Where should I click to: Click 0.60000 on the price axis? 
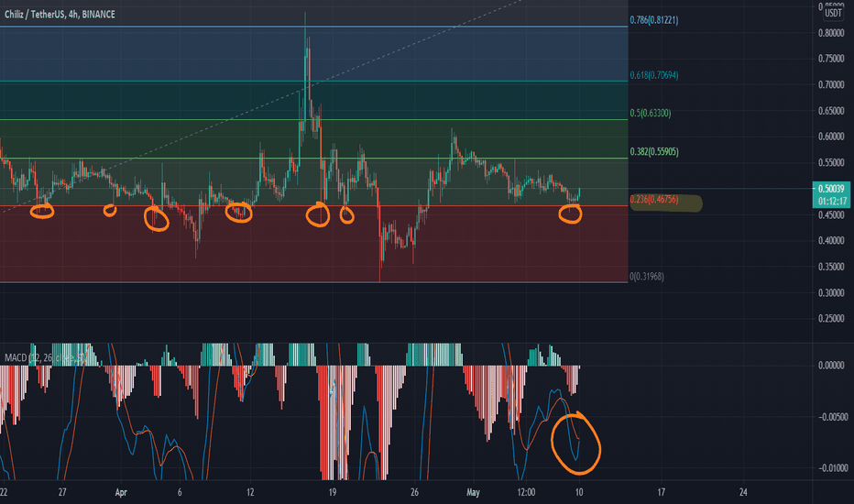pyautogui.click(x=831, y=137)
